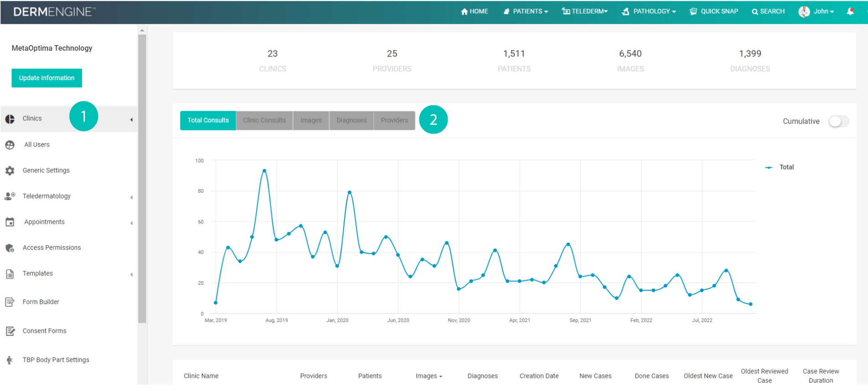The image size is (868, 392).
Task: Open the John user dropdown
Action: point(816,11)
